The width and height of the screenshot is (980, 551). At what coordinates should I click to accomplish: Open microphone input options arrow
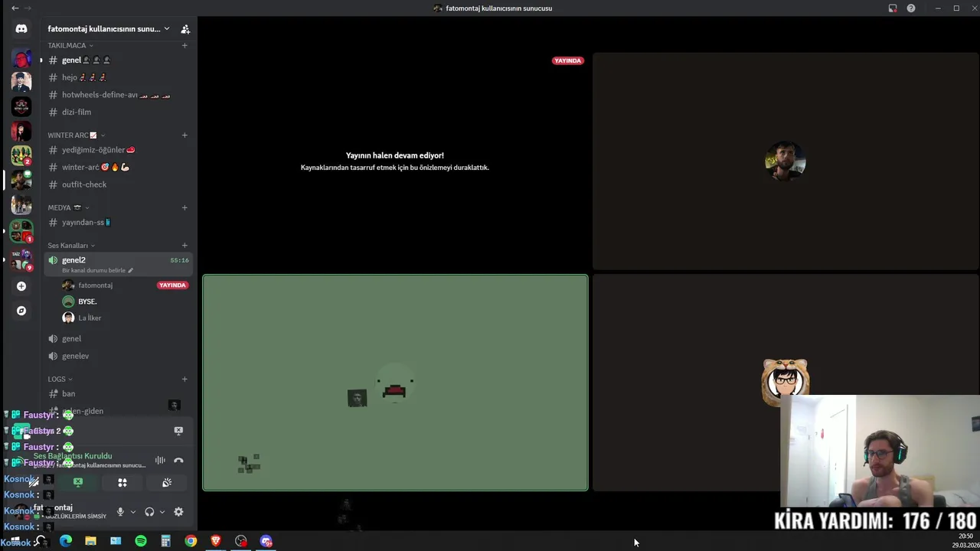click(x=133, y=512)
